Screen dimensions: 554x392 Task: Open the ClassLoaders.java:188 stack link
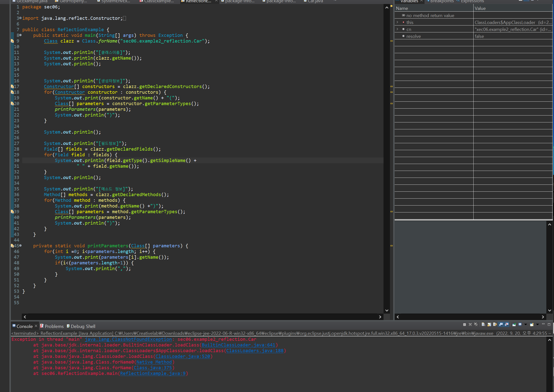click(255, 351)
